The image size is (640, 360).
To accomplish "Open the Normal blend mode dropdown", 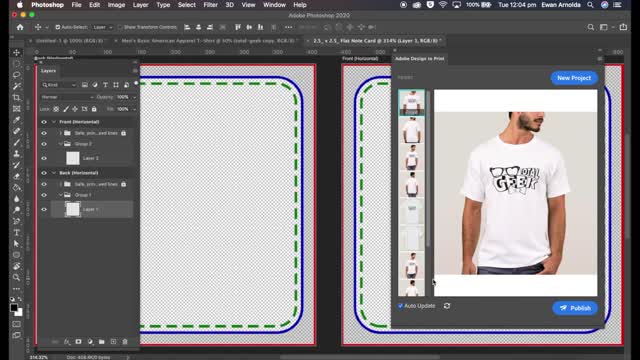I will tap(67, 97).
